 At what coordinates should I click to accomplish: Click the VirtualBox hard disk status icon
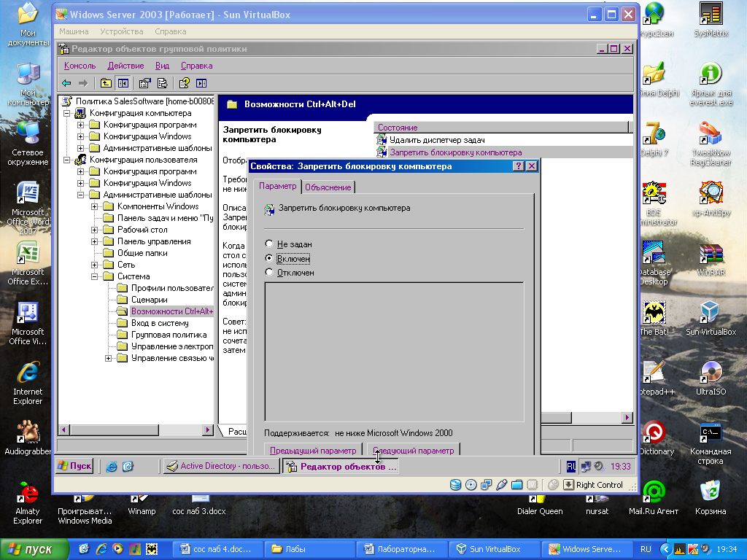point(455,485)
